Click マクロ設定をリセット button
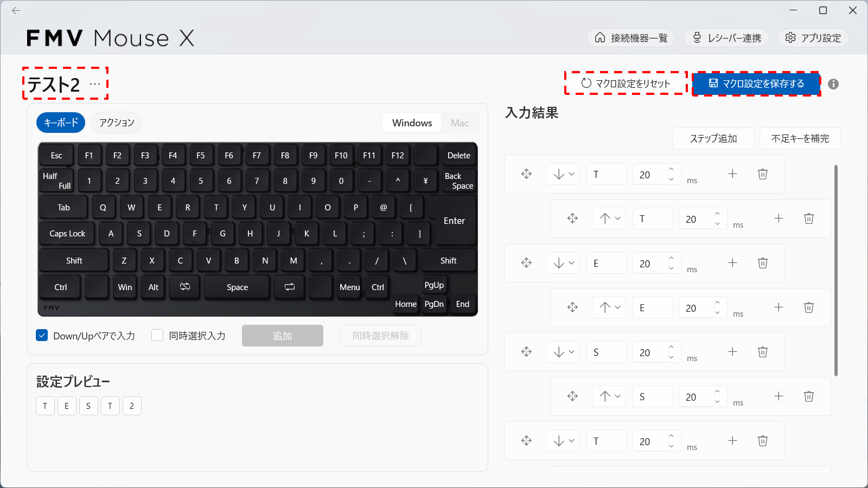This screenshot has height=488, width=868. point(626,84)
